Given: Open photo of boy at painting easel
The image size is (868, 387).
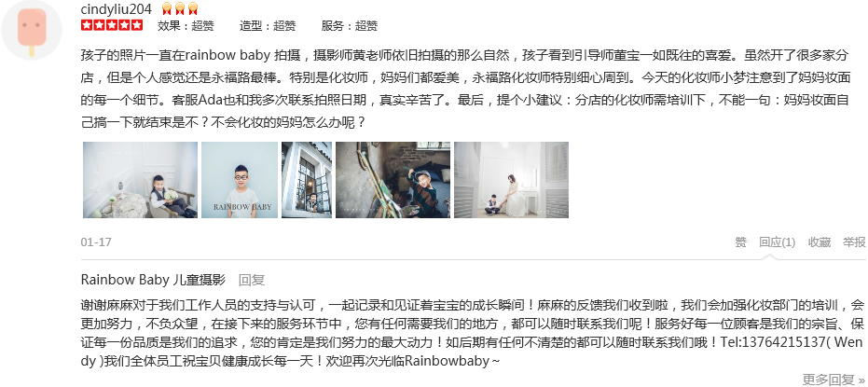Looking at the screenshot, I should pos(393,180).
